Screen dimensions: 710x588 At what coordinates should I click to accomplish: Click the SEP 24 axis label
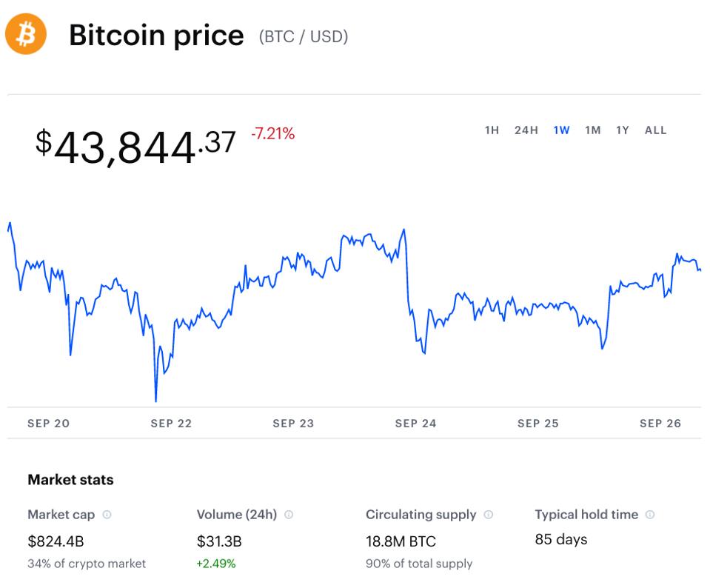415,424
